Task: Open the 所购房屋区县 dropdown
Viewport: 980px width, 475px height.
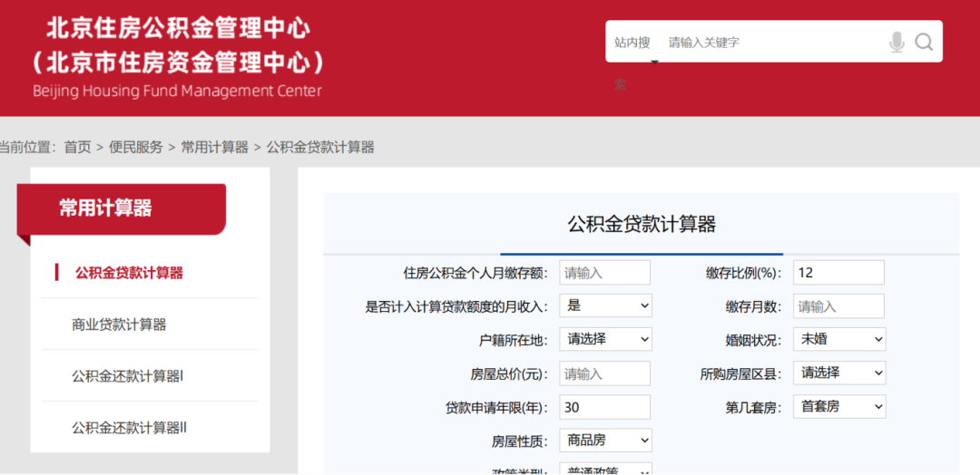Action: [x=839, y=373]
